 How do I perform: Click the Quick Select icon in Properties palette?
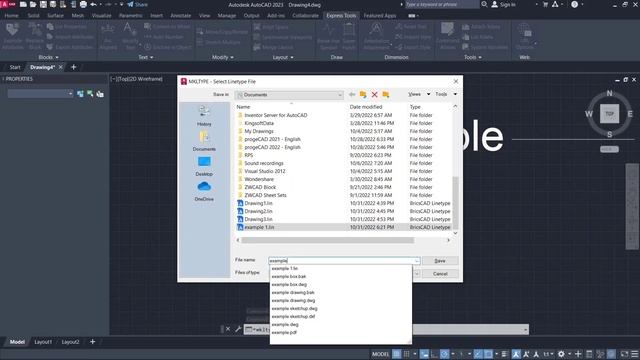[100, 94]
